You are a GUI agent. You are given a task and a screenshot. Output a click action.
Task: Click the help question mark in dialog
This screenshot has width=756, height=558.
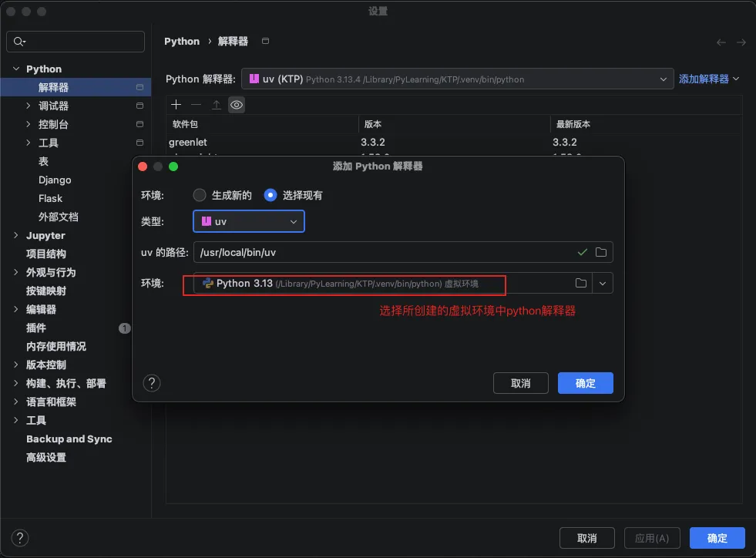152,383
